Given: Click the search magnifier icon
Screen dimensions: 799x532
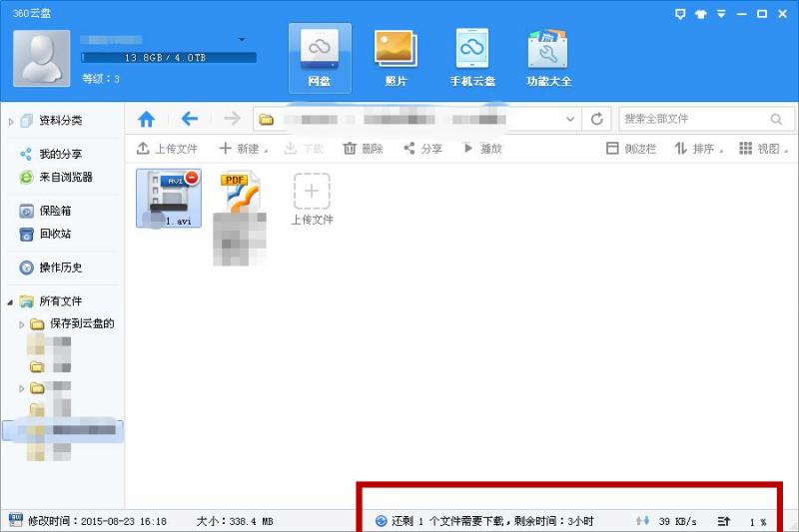Looking at the screenshot, I should pos(776,119).
